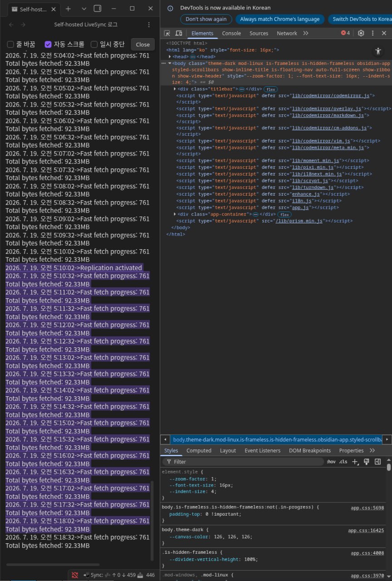392x581 pixels.
Task: Switch to the Properties tab
Action: (x=351, y=451)
